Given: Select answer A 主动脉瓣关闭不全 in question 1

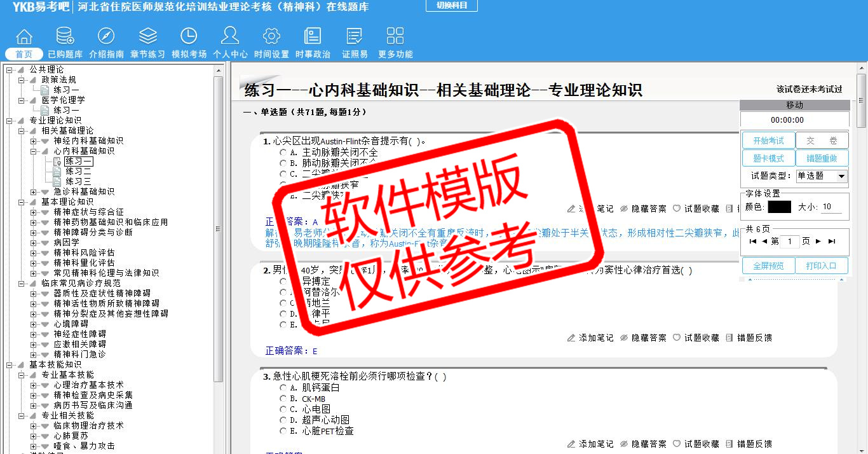Looking at the screenshot, I should (x=283, y=153).
